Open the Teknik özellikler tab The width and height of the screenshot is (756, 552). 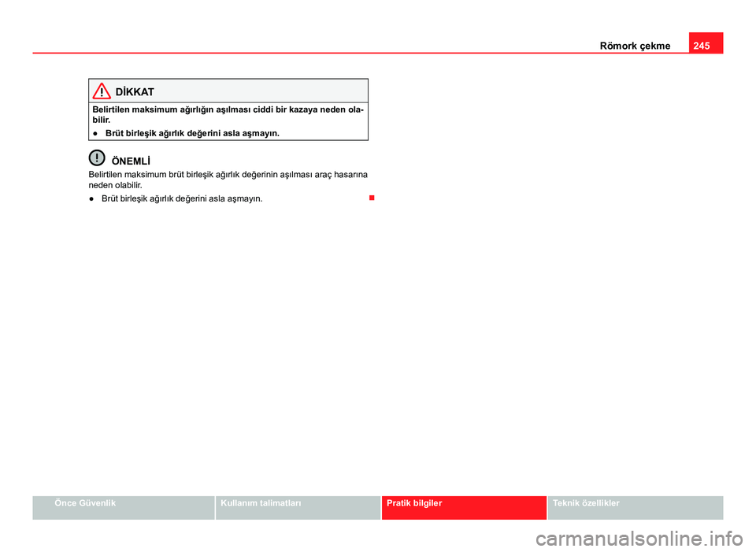[x=636, y=508]
